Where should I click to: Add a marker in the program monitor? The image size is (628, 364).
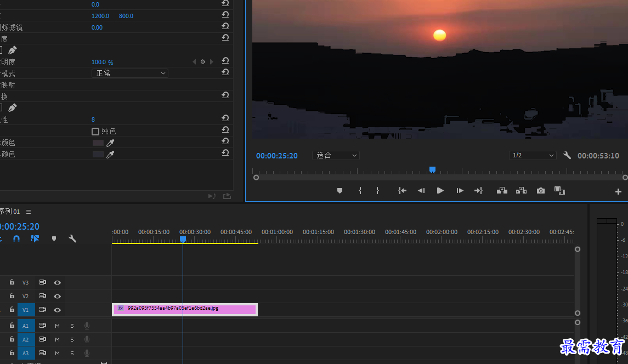click(340, 191)
